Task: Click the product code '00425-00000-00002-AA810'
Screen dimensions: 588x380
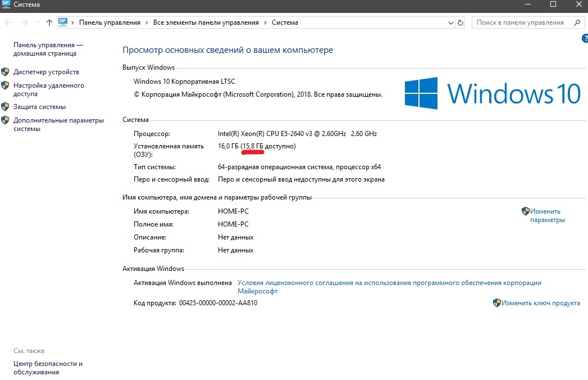Action: pos(218,303)
